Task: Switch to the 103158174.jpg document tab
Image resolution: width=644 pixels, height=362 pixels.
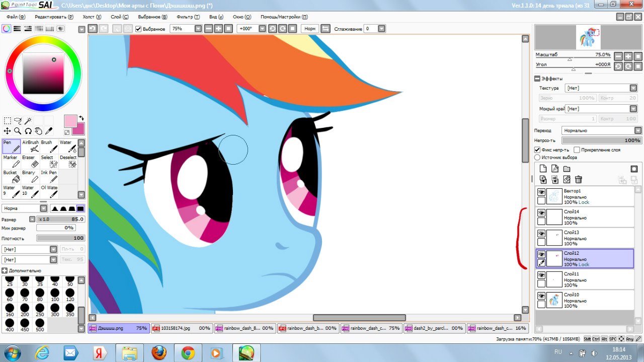Action: tap(181, 328)
